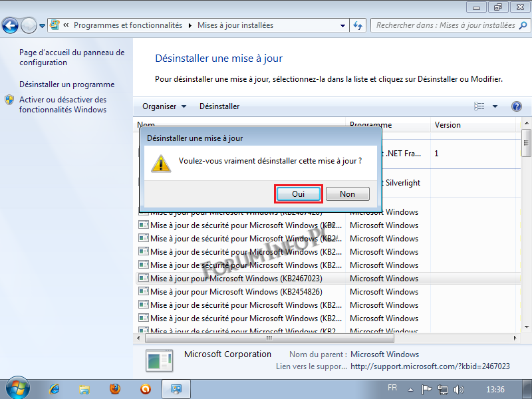Go back with the Back arrow
The height and width of the screenshot is (399, 532).
coord(10,25)
